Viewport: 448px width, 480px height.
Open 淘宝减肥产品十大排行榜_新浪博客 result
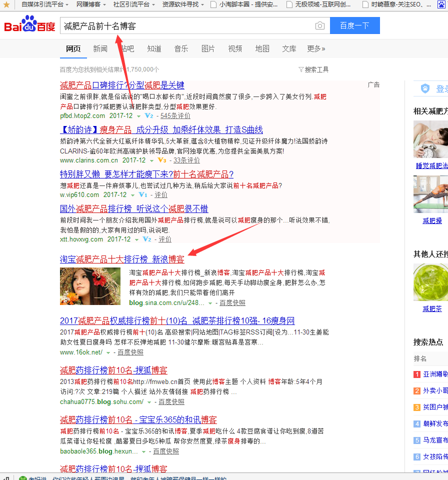[x=122, y=259]
